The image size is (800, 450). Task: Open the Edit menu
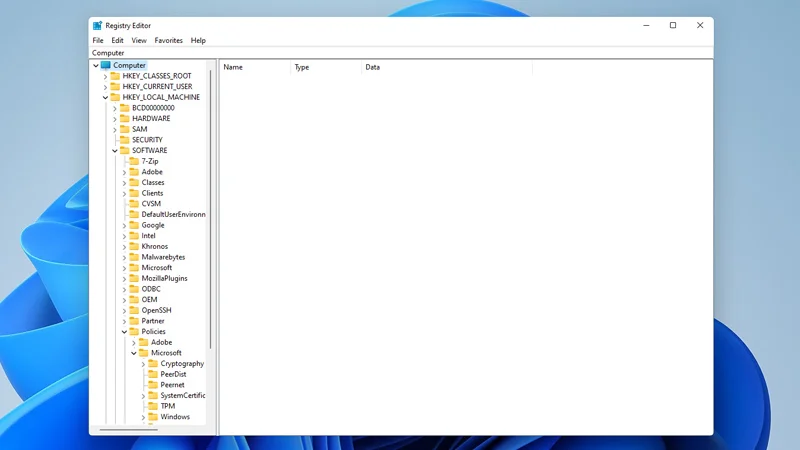pos(117,40)
